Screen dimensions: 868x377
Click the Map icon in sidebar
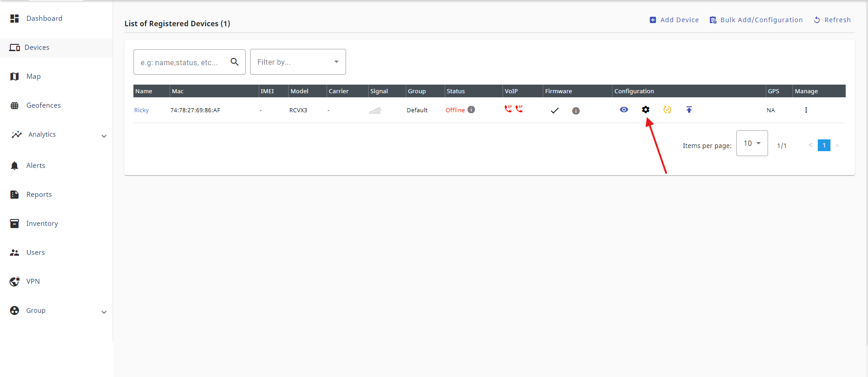coord(14,76)
